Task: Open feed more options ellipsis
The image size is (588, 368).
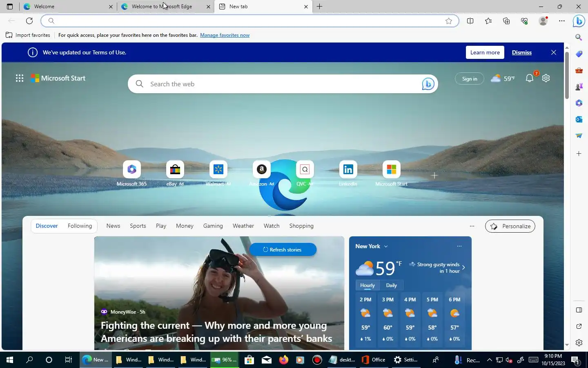Action: pyautogui.click(x=472, y=226)
